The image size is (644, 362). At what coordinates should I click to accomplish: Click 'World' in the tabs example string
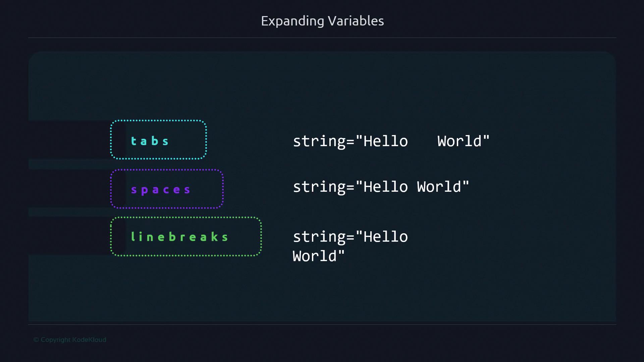click(x=460, y=141)
